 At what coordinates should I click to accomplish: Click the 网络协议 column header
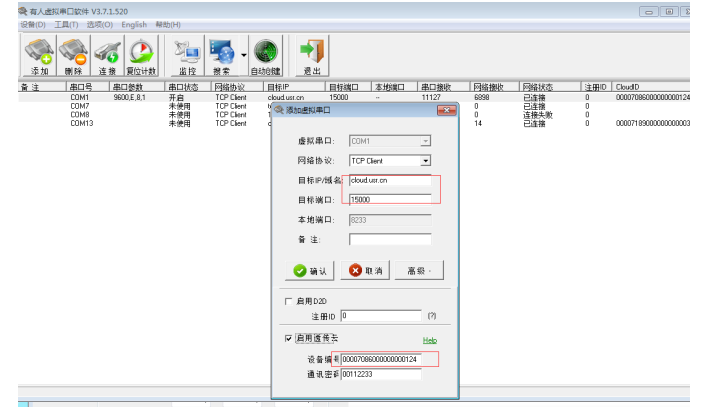pos(237,87)
